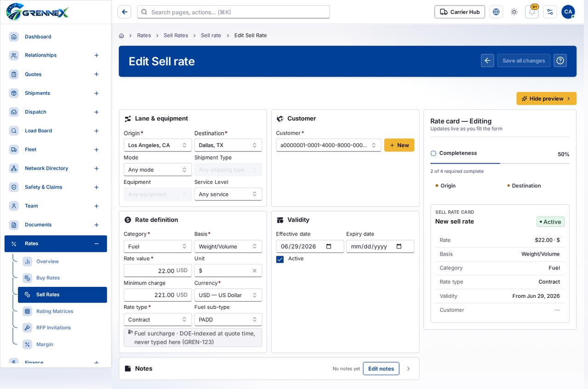Viewport: 588px width, 389px height.
Task: Go to the home icon in the breadcrumb
Action: 121,35
